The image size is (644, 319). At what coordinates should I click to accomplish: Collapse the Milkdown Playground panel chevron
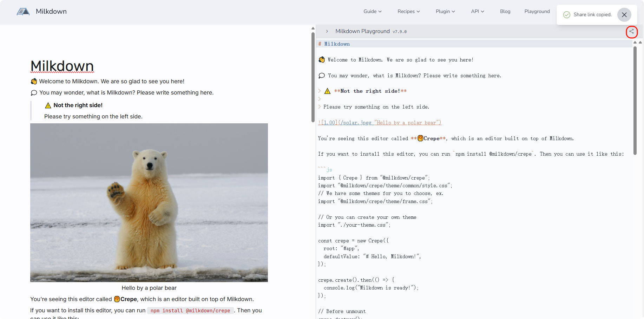[x=327, y=31]
